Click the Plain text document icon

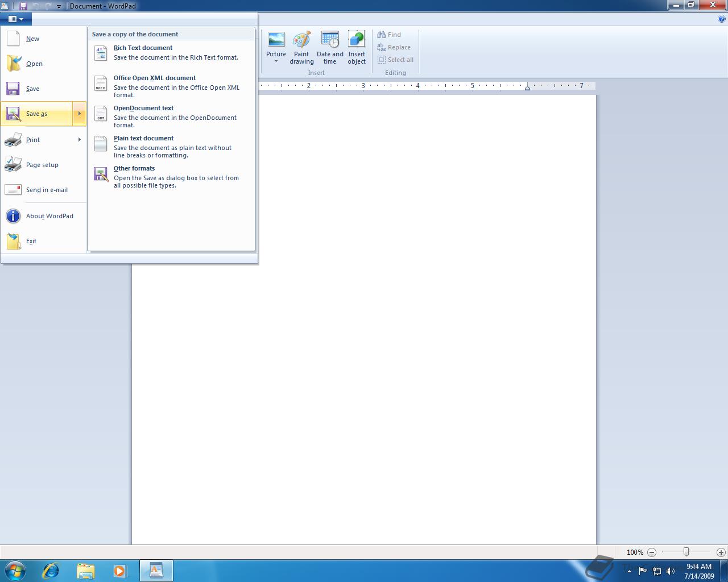(101, 143)
